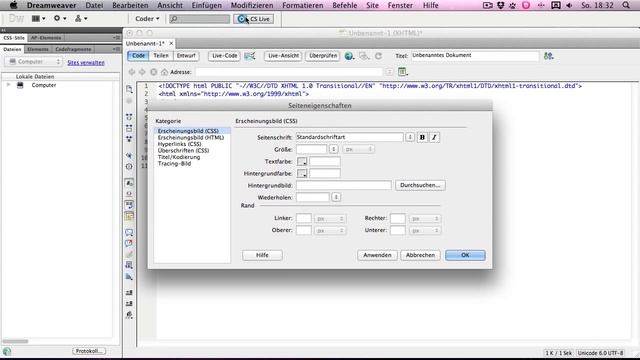The image size is (640, 360).
Task: Open the Befehle menu
Action: (x=344, y=5)
